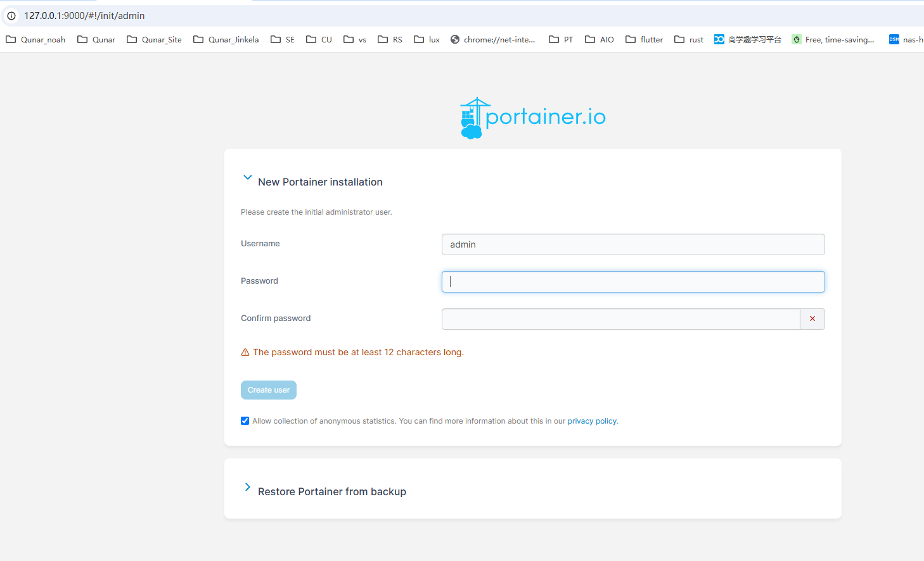Screen dimensions: 924x561
Task: Open the Qunar_Jinkela bookmark folder
Action: tap(226, 39)
